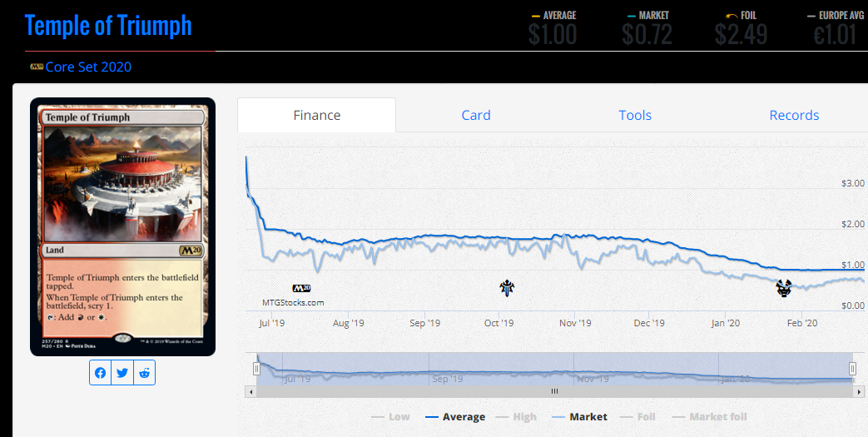Click the FOIL price $2.49
868x437 pixels.
click(x=741, y=36)
